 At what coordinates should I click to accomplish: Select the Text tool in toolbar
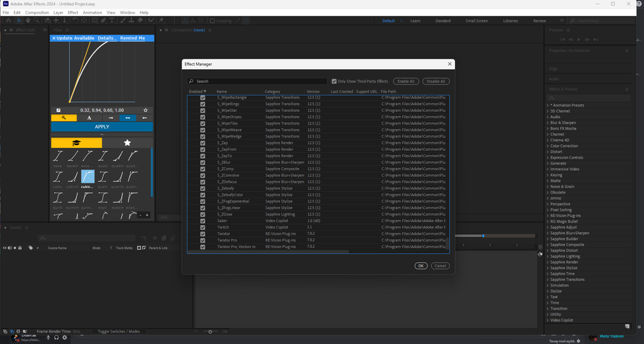point(112,21)
